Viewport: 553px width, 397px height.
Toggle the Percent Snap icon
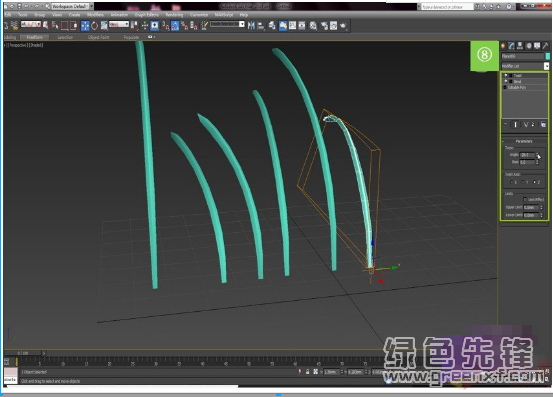184,25
